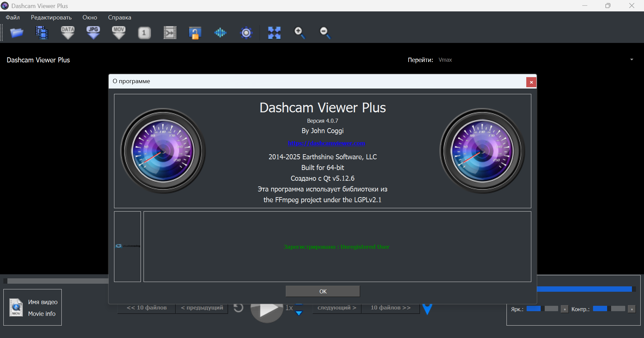Open video files with the folder icon

[16, 33]
